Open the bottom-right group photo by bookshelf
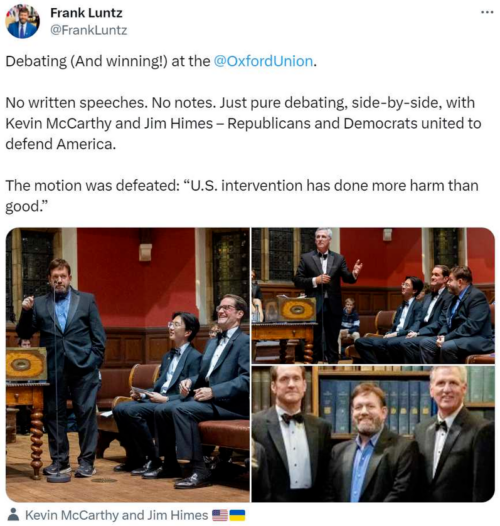 [x=373, y=434]
